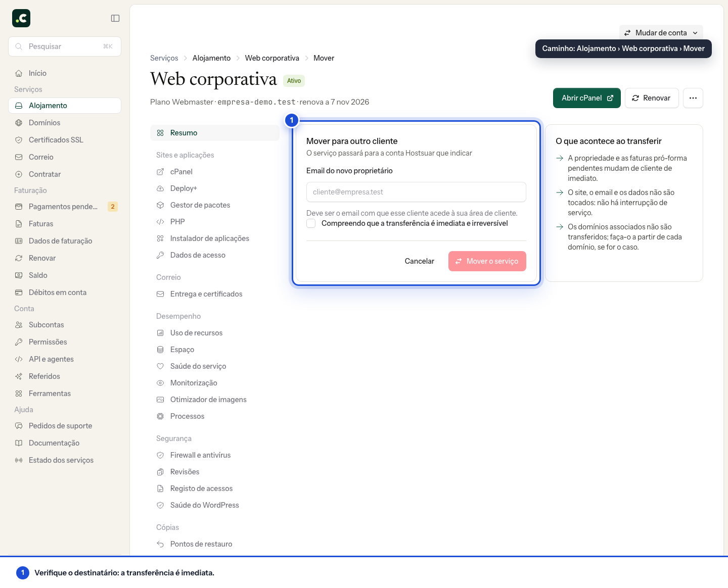Click the Mover o serviço button
Screen dimensions: 728x588
coord(487,261)
